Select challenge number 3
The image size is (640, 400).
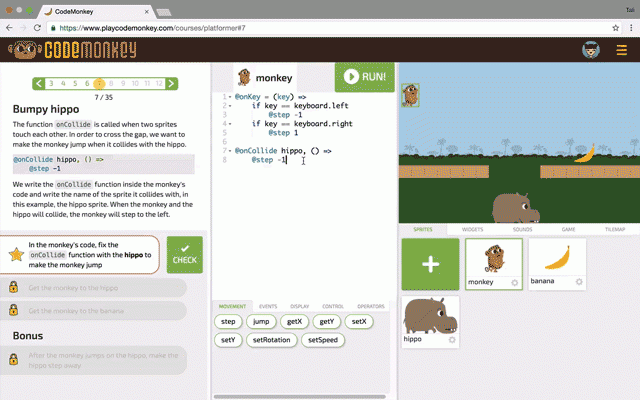51,83
